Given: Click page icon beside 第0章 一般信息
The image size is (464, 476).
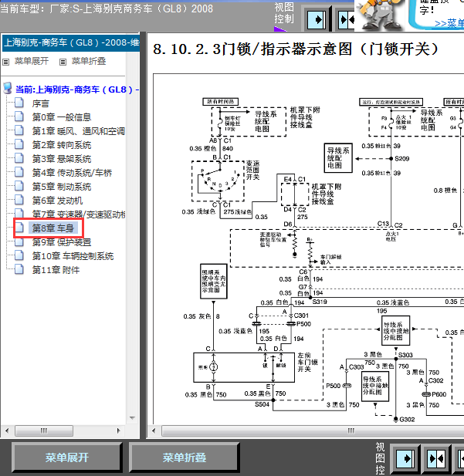Looking at the screenshot, I should [x=19, y=116].
